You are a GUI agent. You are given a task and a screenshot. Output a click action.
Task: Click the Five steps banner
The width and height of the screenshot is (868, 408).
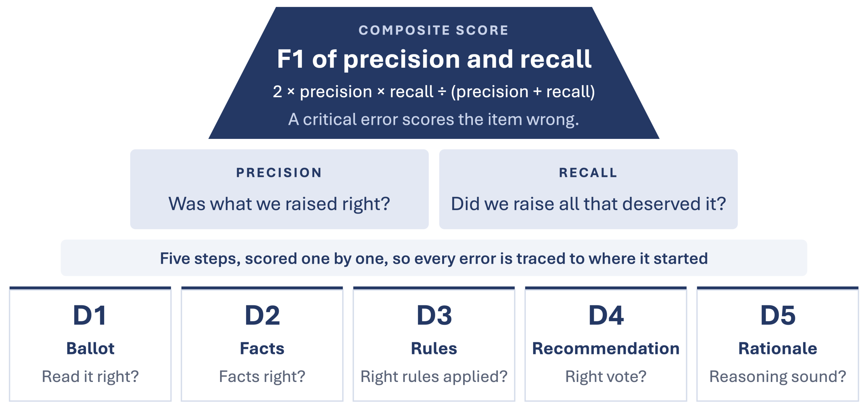[x=434, y=258]
